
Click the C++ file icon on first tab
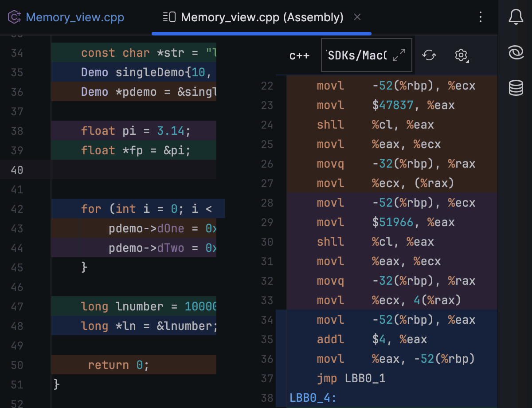(x=15, y=17)
